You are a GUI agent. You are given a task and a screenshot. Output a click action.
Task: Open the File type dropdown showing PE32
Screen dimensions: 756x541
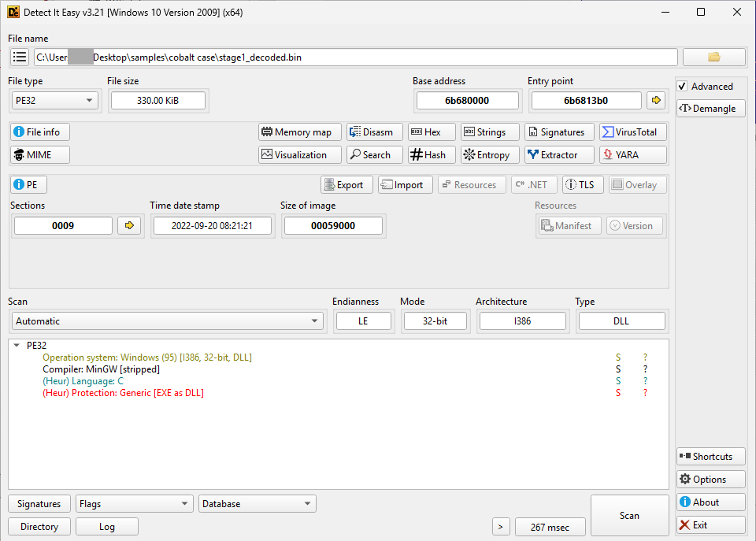pos(54,100)
